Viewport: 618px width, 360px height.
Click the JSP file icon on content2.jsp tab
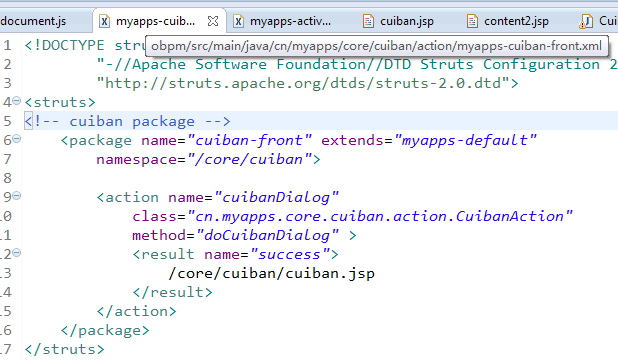[472, 21]
